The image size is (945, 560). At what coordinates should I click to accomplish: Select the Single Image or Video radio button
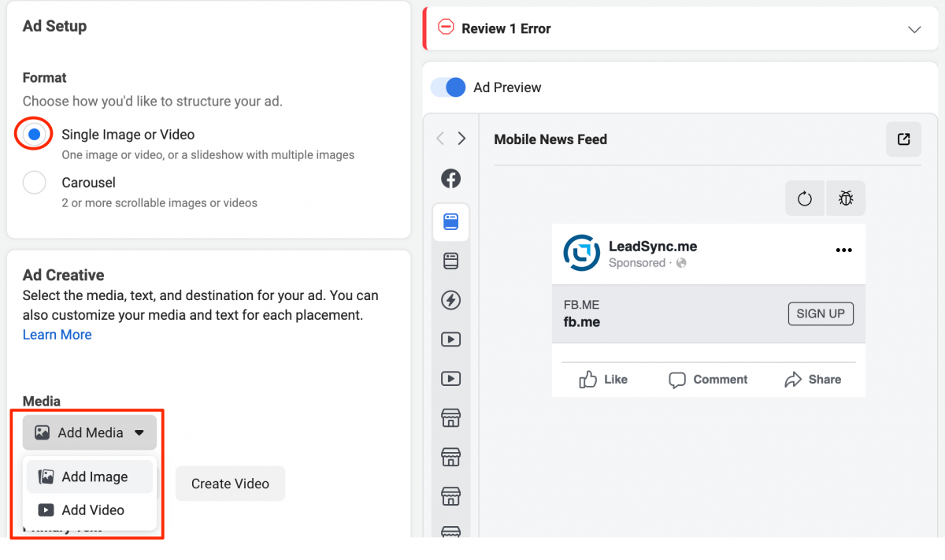[33, 134]
